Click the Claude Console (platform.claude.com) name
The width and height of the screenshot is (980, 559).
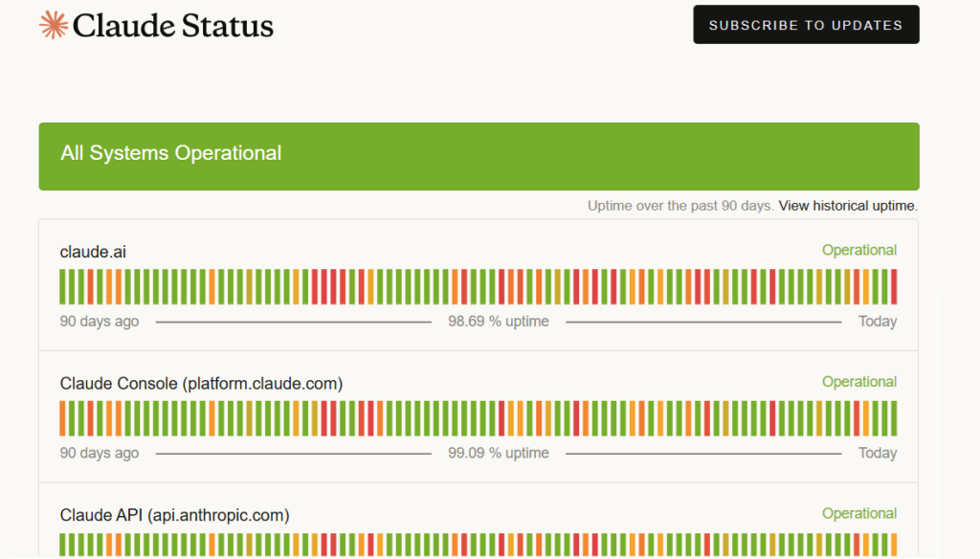201,383
